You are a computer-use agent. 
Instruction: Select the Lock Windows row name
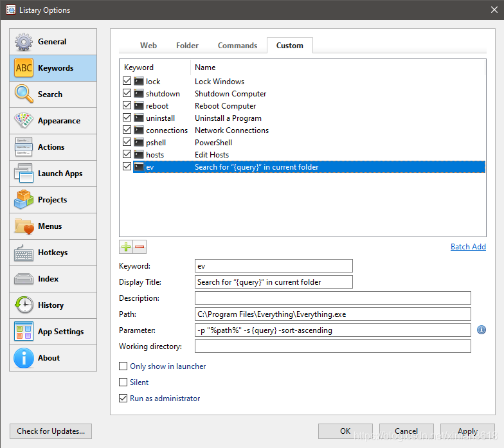pos(220,81)
